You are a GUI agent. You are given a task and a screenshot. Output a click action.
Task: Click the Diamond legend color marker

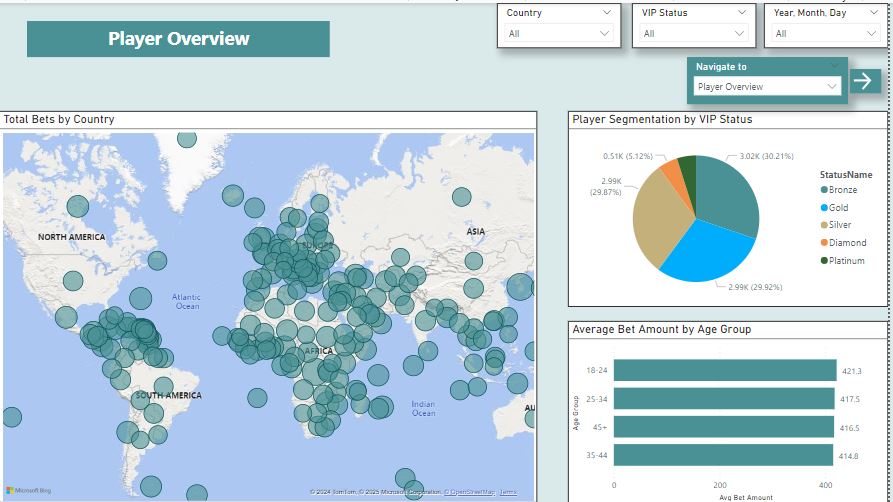coord(824,243)
